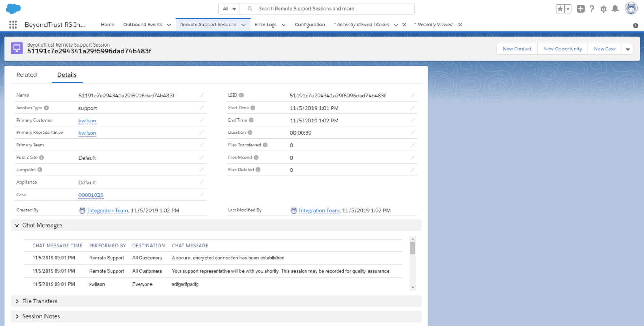Image resolution: width=644 pixels, height=326 pixels.
Task: Click the help question mark icon
Action: (592, 9)
